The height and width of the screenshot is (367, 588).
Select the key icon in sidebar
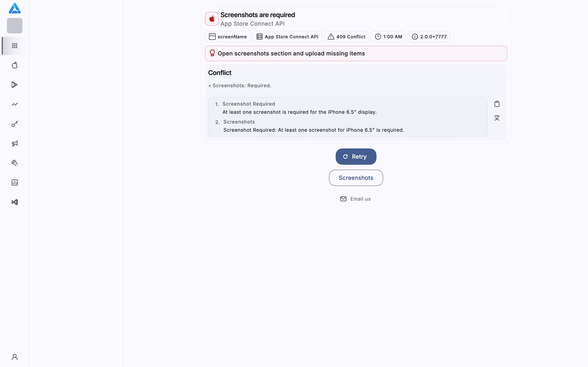(x=14, y=124)
